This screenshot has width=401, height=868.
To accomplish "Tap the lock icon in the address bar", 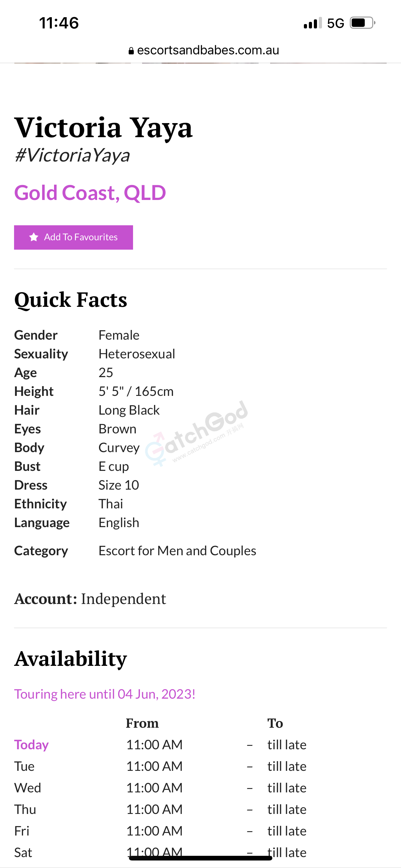I will pyautogui.click(x=131, y=51).
